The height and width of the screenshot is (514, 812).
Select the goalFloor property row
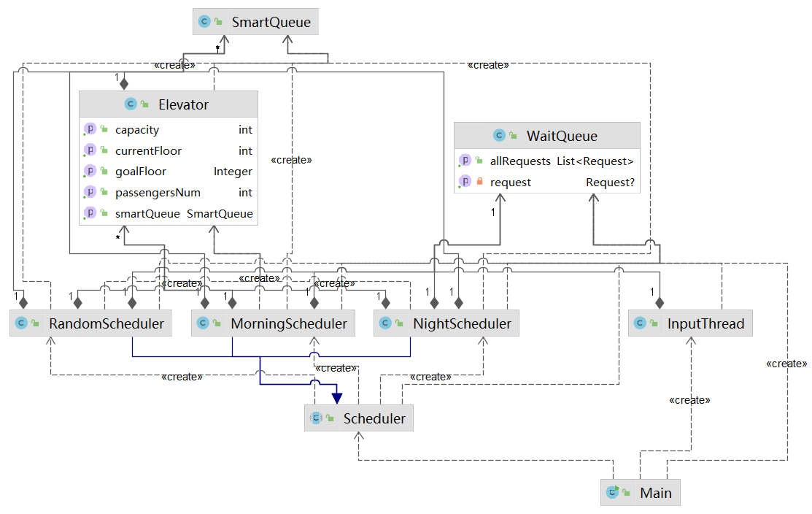point(169,171)
